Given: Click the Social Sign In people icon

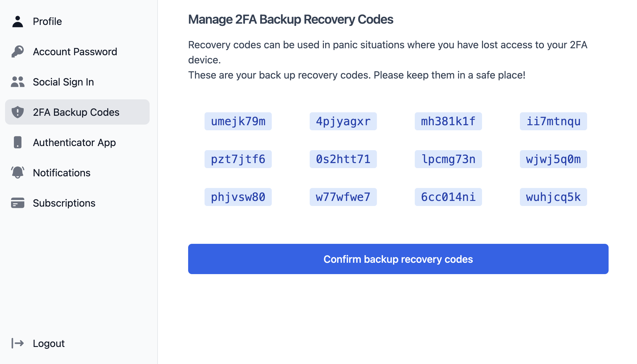Looking at the screenshot, I should (18, 82).
